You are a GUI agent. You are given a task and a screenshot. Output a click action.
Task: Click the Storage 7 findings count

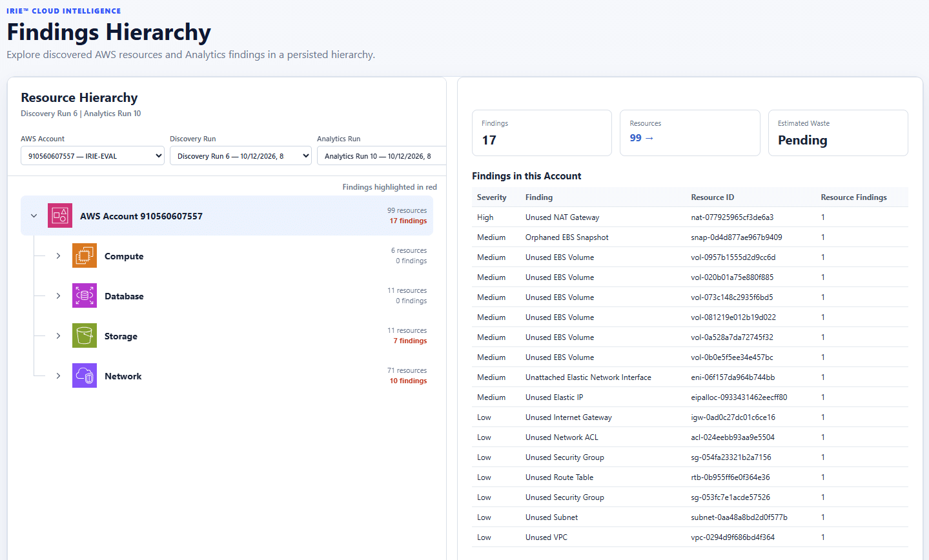(x=410, y=341)
